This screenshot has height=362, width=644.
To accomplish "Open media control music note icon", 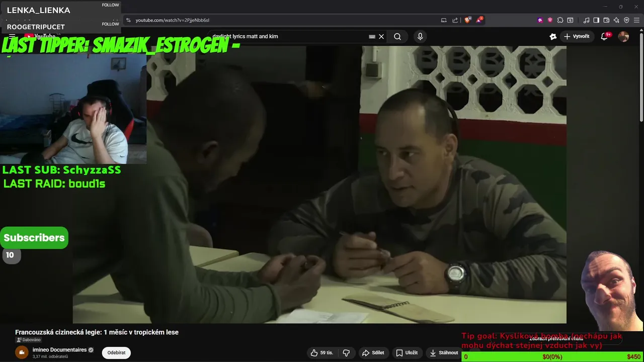I will coord(586,20).
